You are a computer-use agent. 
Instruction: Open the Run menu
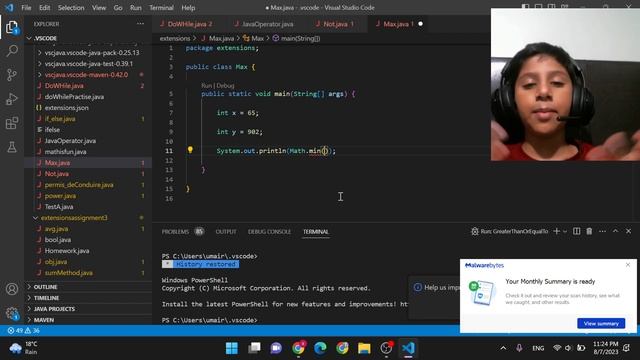[136, 8]
